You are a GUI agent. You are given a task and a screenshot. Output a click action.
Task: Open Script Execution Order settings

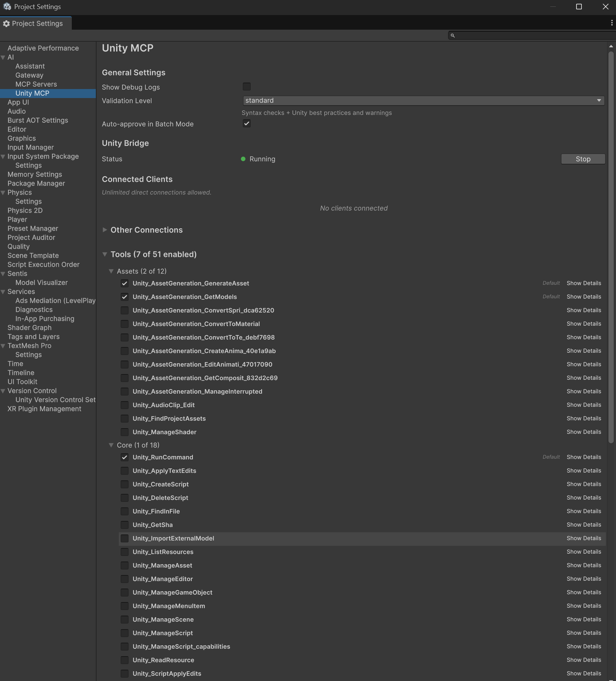click(44, 264)
